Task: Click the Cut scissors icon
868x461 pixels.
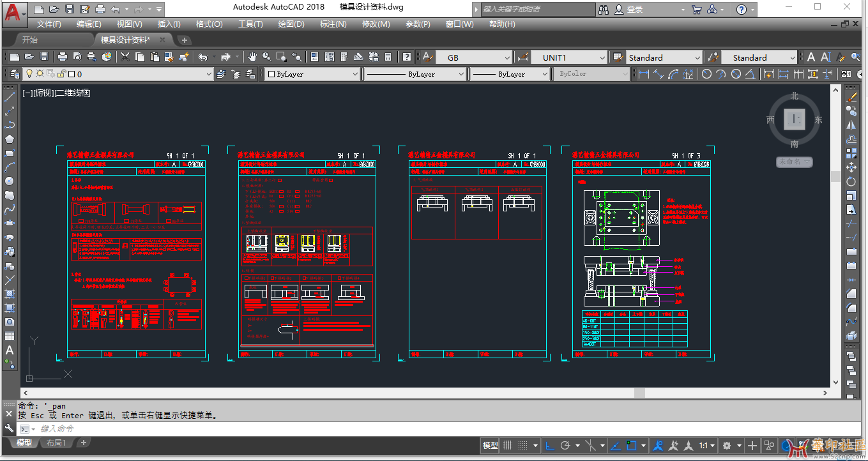Action: tap(125, 57)
